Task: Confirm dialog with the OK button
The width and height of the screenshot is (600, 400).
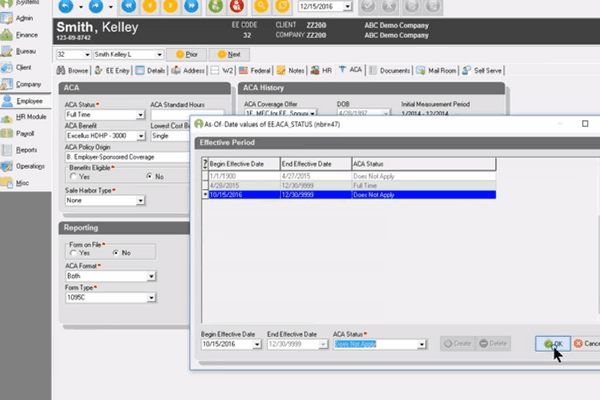Action: [553, 344]
